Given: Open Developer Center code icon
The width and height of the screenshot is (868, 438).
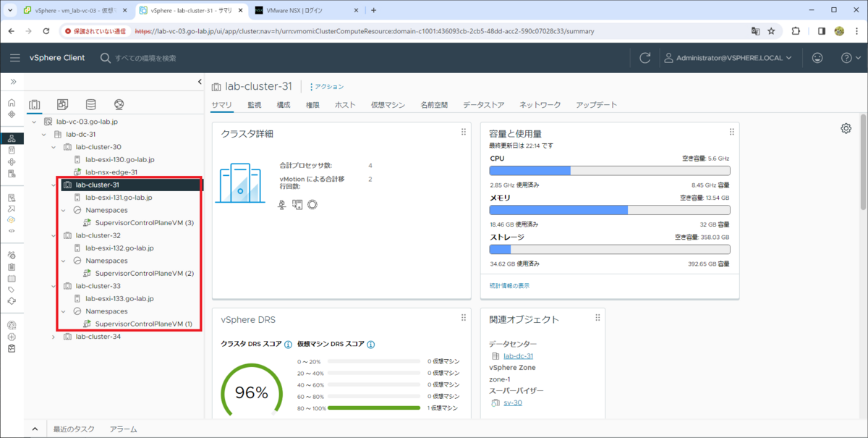Looking at the screenshot, I should coord(12,230).
